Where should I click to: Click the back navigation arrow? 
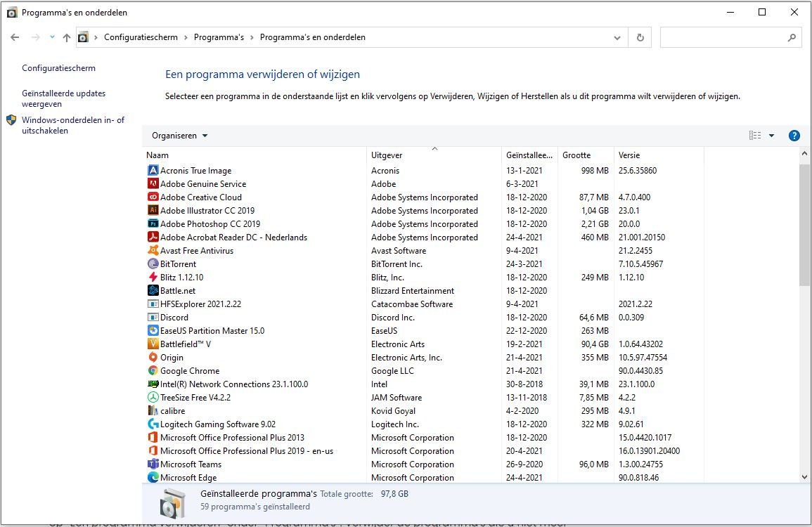point(14,37)
